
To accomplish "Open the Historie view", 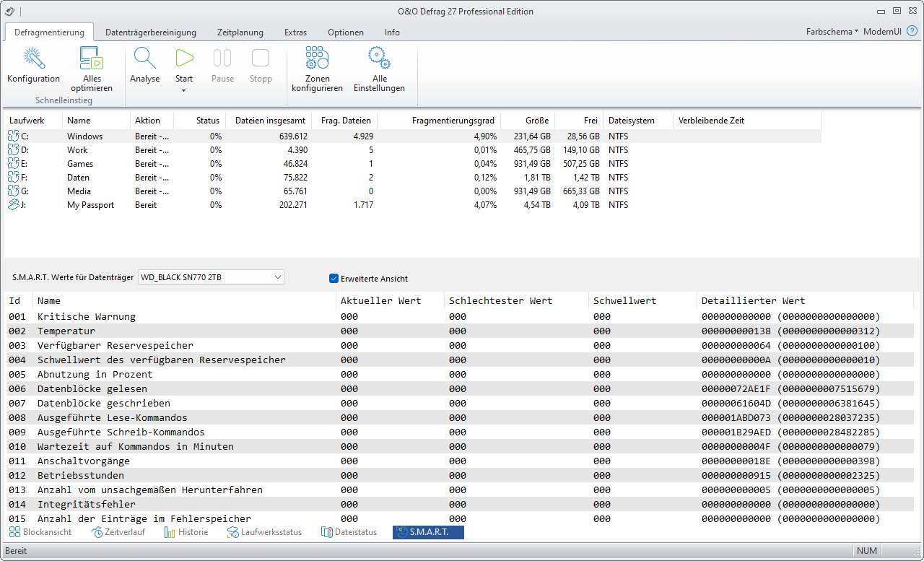I will click(186, 532).
